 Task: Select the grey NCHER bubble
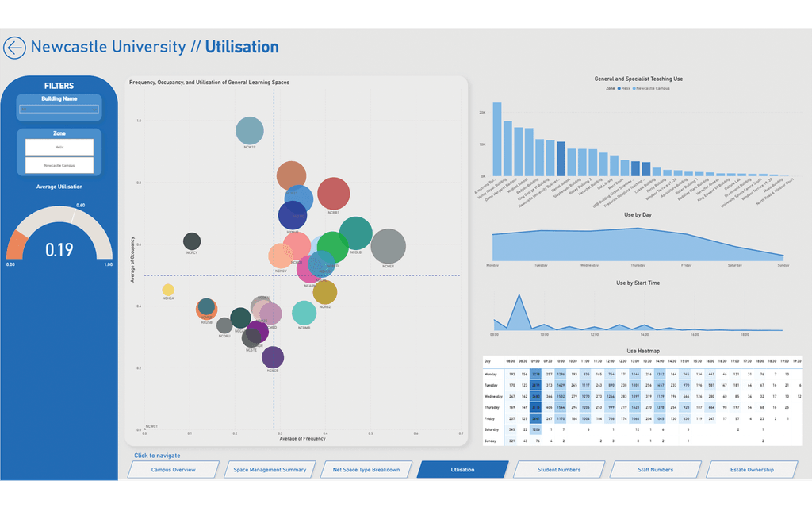pyautogui.click(x=389, y=246)
